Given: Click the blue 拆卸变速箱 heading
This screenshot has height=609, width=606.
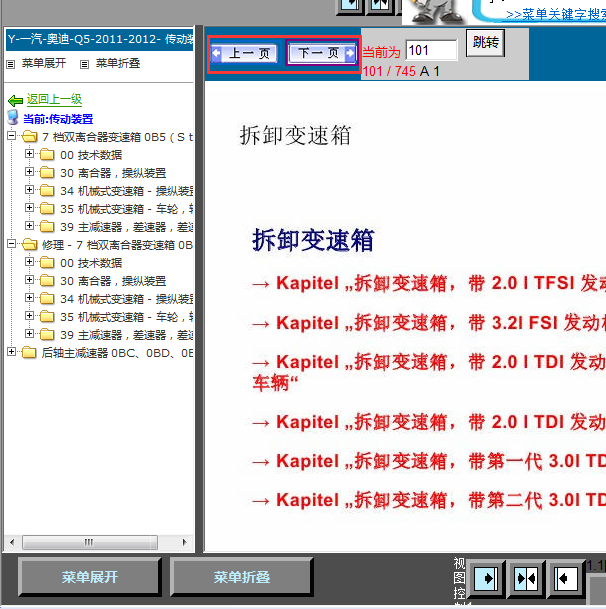Looking at the screenshot, I should click(x=313, y=240).
